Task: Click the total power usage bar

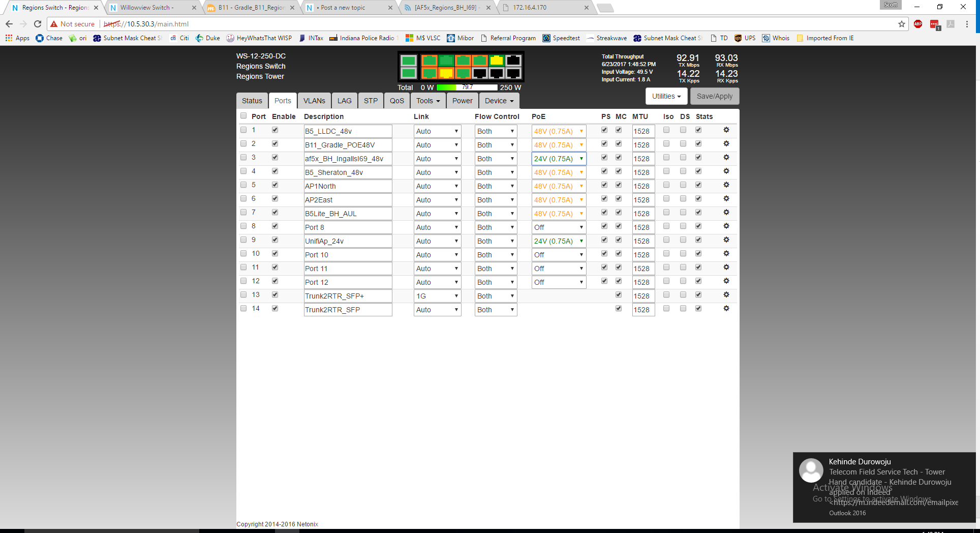Action: click(467, 87)
